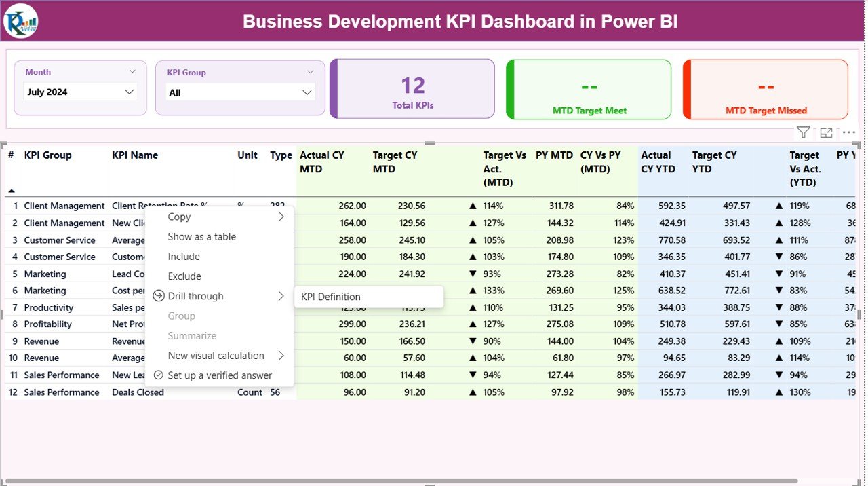Click the verified answer checkmark icon
The image size is (868, 486).
[x=158, y=375]
